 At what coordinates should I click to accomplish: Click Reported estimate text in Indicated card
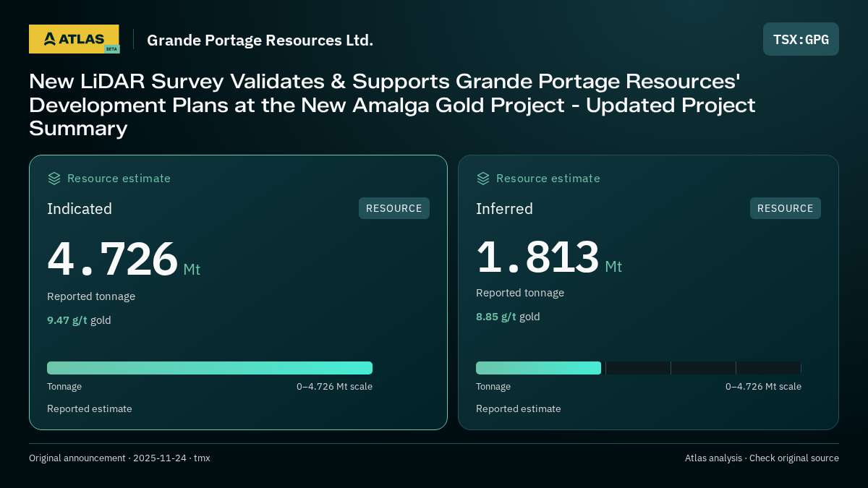[x=90, y=409]
